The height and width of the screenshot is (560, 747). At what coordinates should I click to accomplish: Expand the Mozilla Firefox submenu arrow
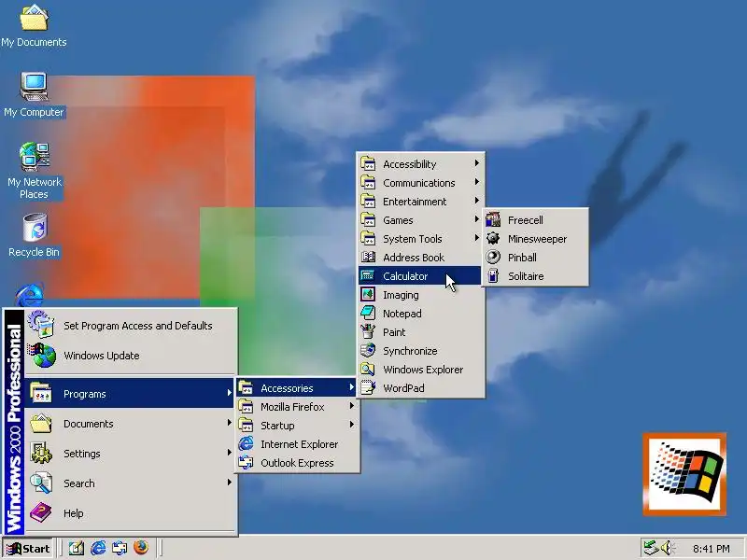point(352,406)
